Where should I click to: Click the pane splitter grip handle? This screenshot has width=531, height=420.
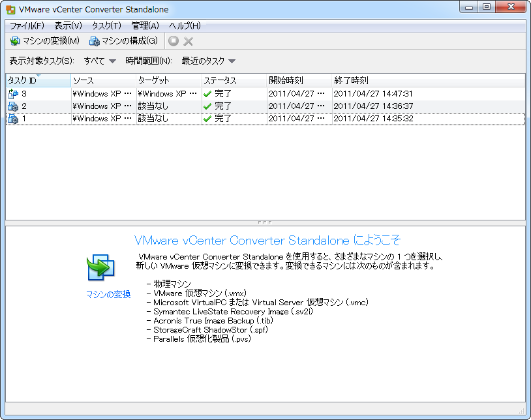point(265,222)
